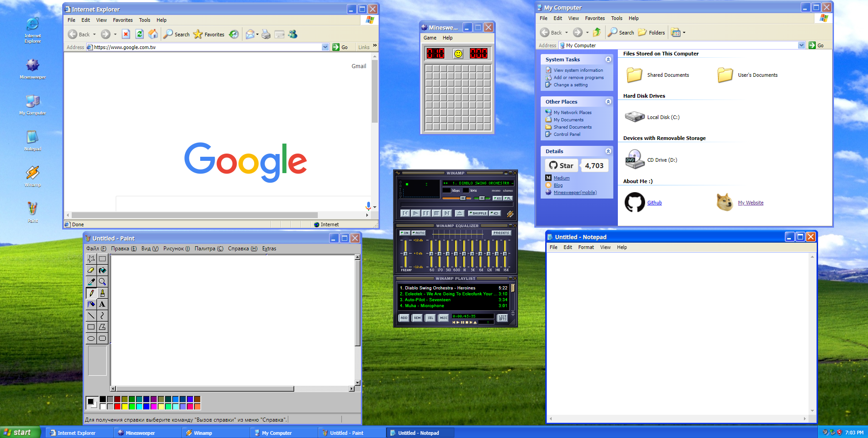Open the My Website link
Image resolution: width=868 pixels, height=438 pixels.
[750, 203]
